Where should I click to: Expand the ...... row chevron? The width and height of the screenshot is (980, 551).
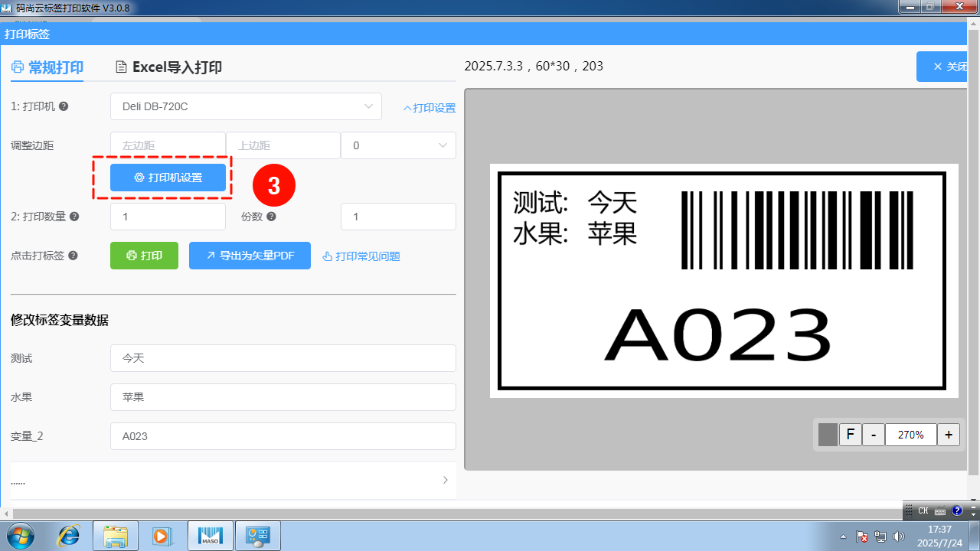pos(446,481)
